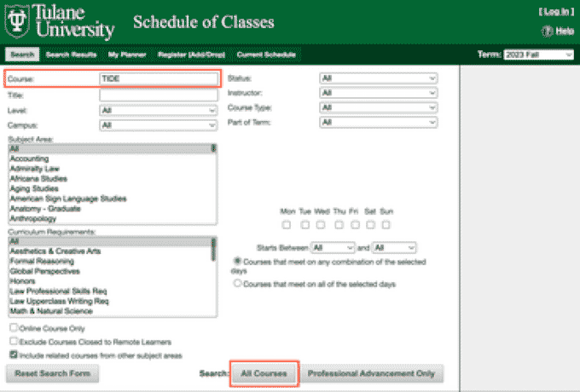Open the Starts Between first time dropdown
The width and height of the screenshot is (580, 392).
coord(333,247)
